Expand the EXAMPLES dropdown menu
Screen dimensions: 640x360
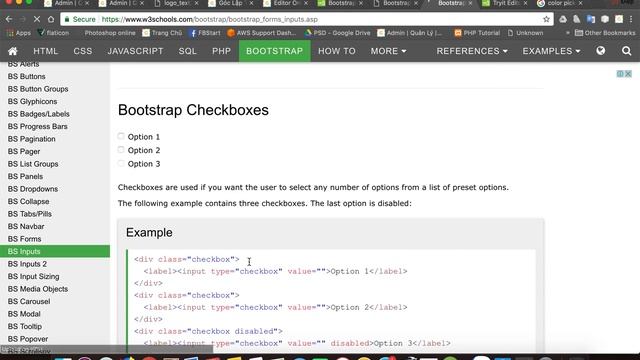pyautogui.click(x=551, y=51)
